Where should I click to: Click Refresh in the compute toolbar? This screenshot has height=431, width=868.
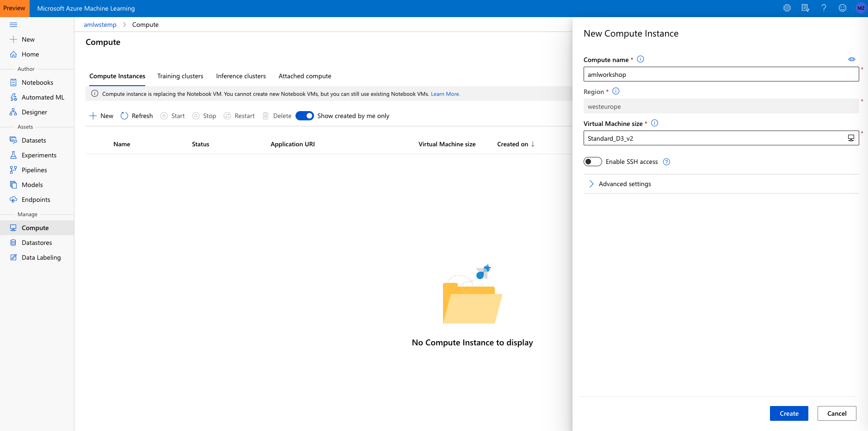(x=136, y=116)
